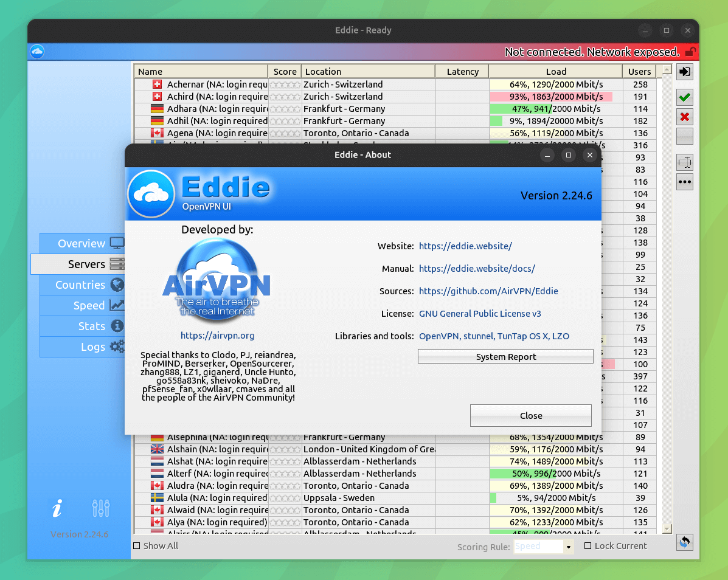Viewport: 728px width, 580px height.
Task: Select Alula Uppsala Sweden row
Action: (395, 498)
